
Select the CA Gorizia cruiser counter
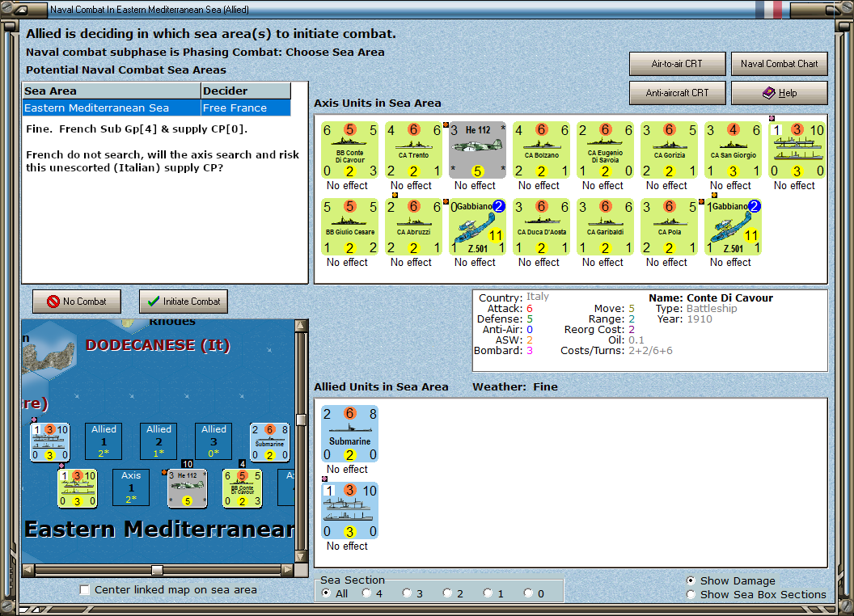tap(669, 150)
